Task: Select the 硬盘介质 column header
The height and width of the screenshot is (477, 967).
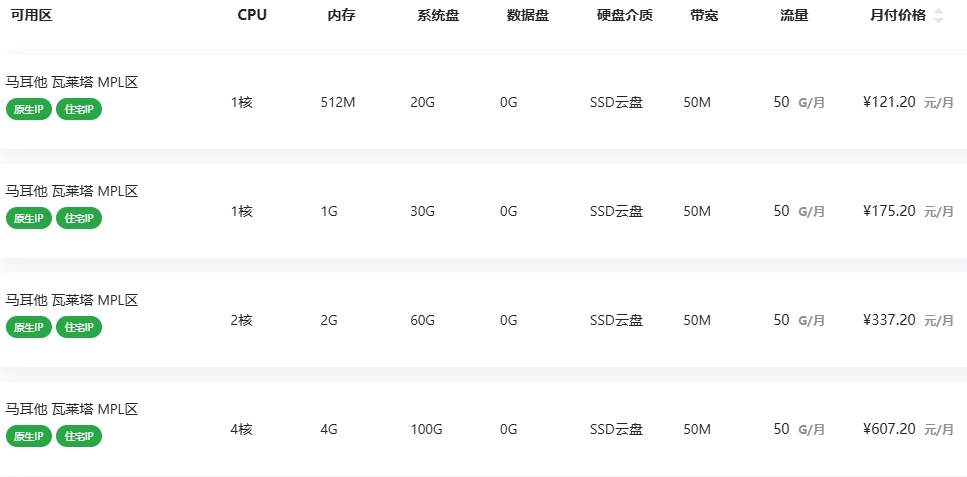Action: (624, 15)
